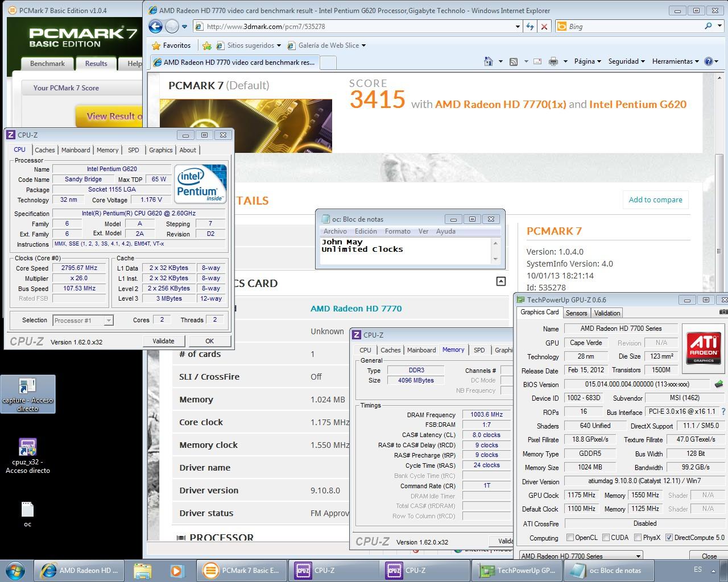728x582 pixels.
Task: Toggle PhysX checkbox in GPU-Z
Action: click(x=638, y=538)
